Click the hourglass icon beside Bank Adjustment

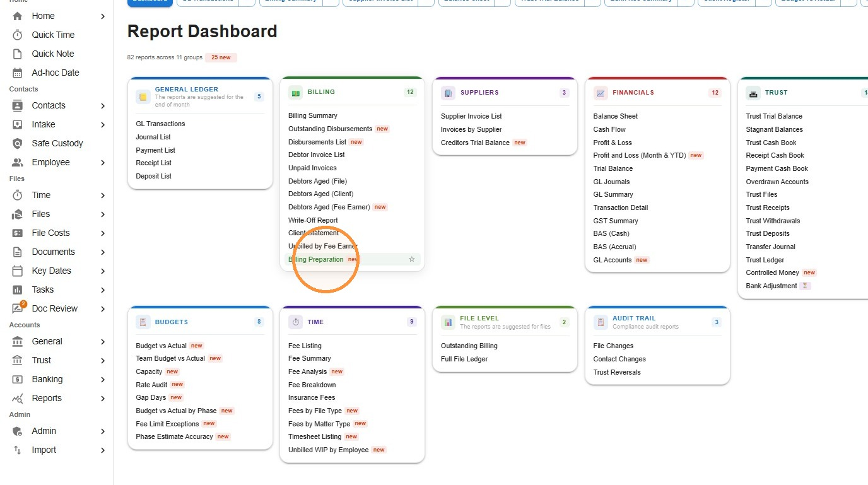(805, 286)
